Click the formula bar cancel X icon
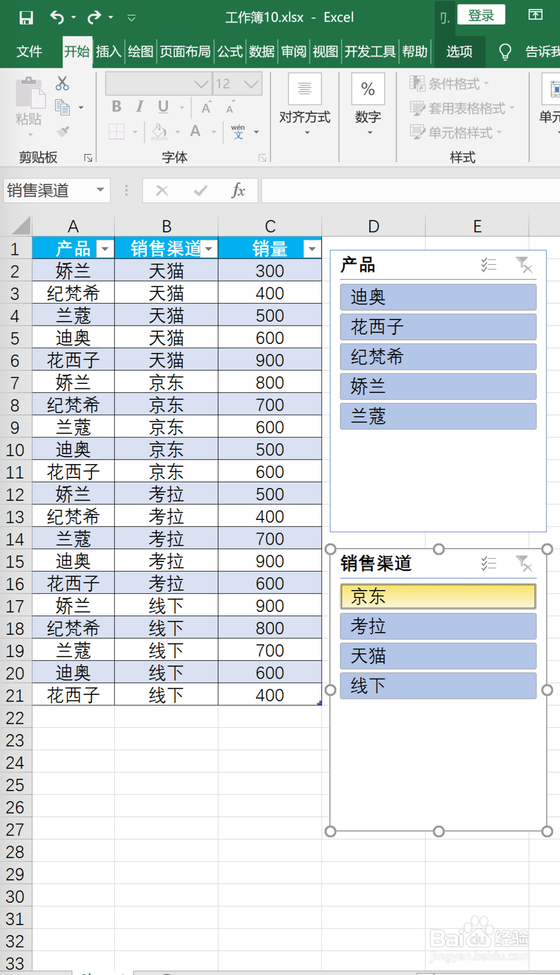This screenshot has width=560, height=975. 162,191
